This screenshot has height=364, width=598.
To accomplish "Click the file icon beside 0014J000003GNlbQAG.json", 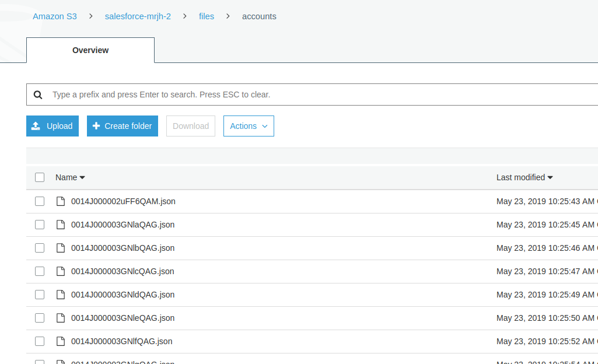I will click(61, 247).
